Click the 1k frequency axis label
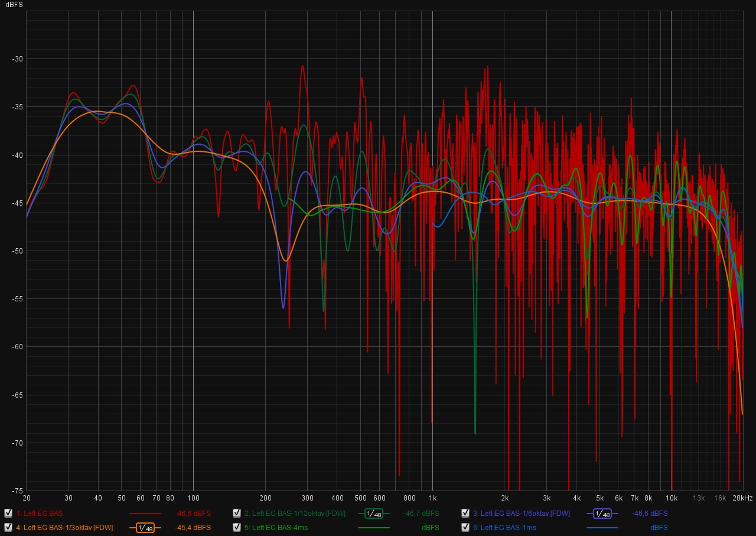756x536 pixels. tap(432, 498)
